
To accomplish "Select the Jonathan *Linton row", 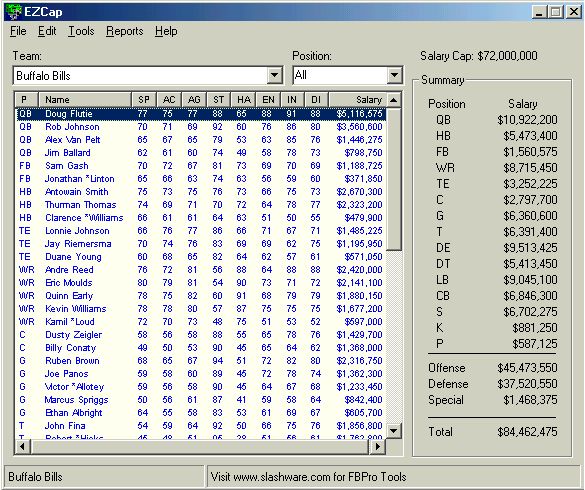I will pos(201,179).
